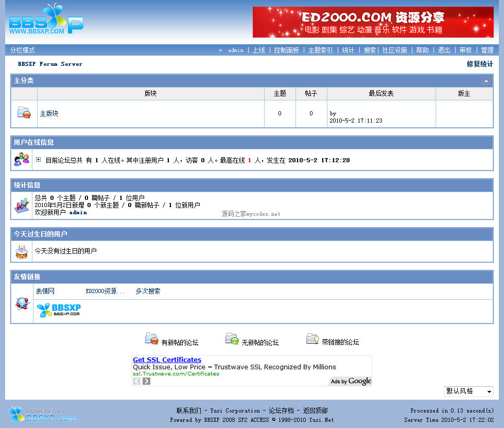Screen dimensions: 504x428
Task: Click the 版主 column header
Action: [x=464, y=94]
